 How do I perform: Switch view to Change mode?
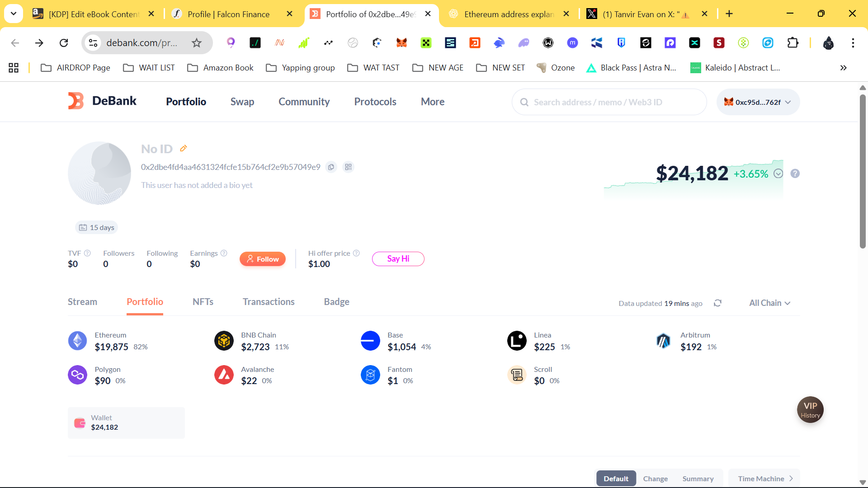[x=655, y=479]
